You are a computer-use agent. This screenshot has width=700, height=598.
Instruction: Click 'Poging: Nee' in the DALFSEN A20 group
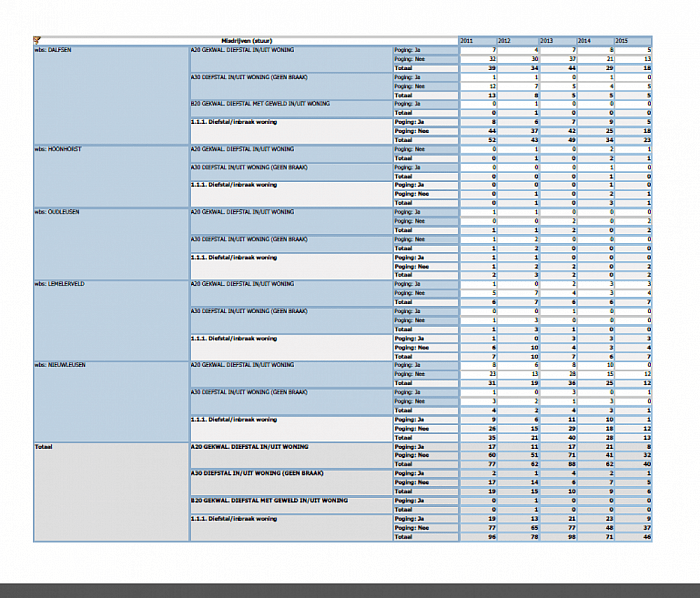click(409, 59)
